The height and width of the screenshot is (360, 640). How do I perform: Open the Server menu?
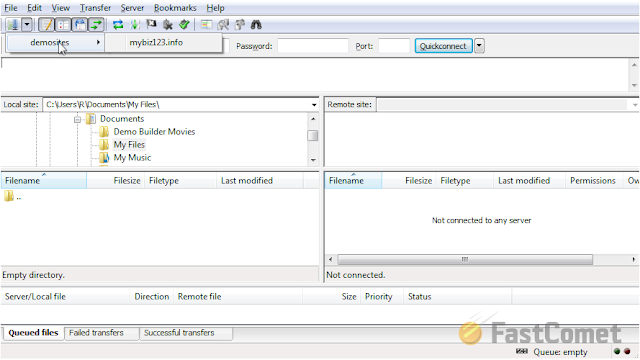coord(132,8)
